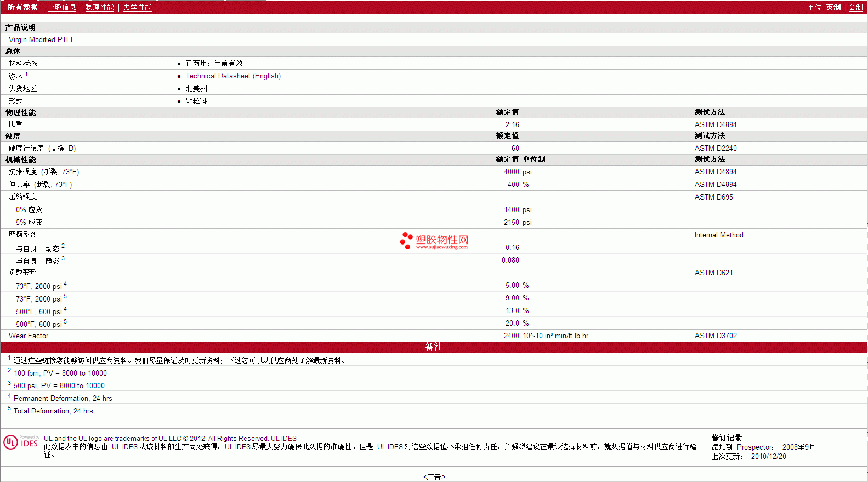Click the hardness value 60
The image size is (868, 482).
click(x=515, y=148)
